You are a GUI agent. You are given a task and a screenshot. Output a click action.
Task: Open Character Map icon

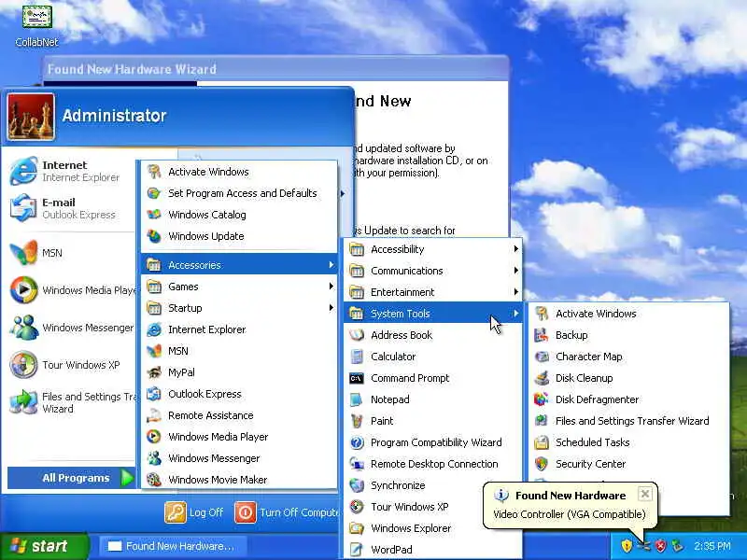pyautogui.click(x=542, y=357)
